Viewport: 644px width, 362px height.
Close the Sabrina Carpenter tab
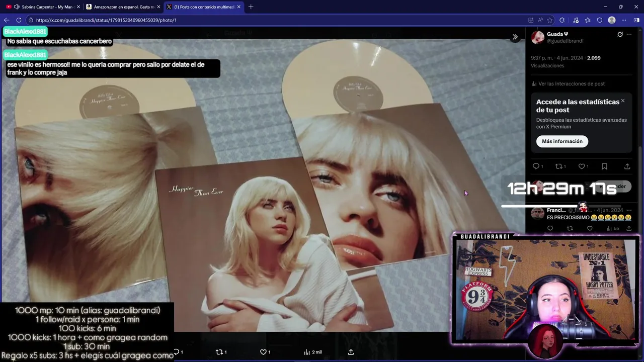click(78, 7)
